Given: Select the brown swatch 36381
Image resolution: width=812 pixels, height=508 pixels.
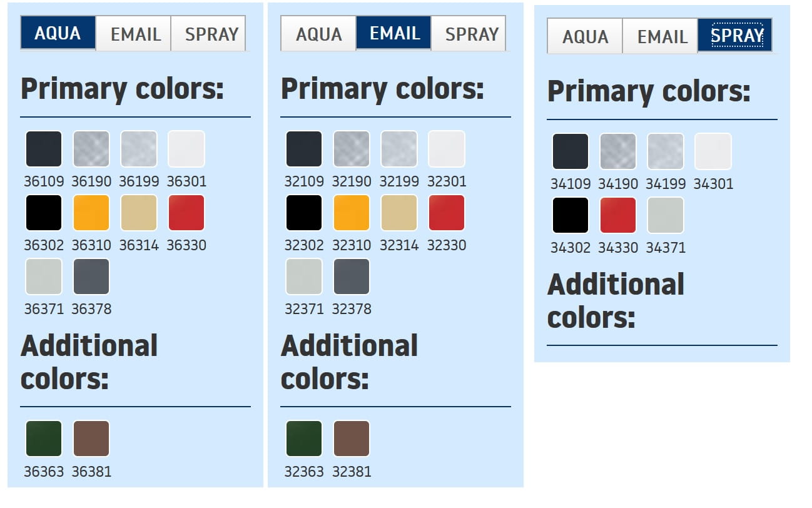Looking at the screenshot, I should [91, 439].
